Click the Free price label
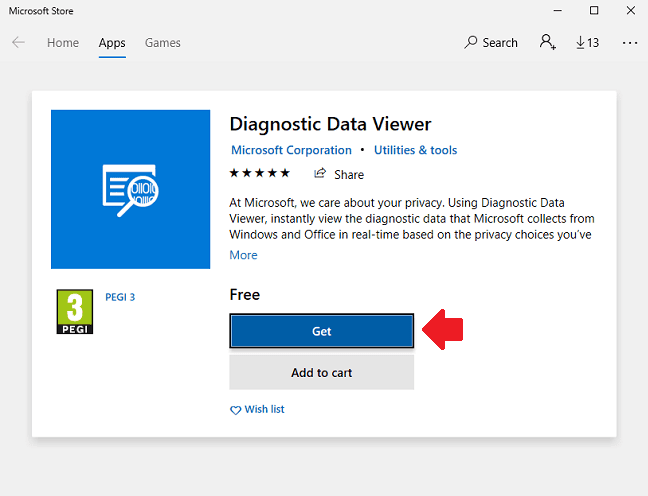648x496 pixels. click(245, 295)
